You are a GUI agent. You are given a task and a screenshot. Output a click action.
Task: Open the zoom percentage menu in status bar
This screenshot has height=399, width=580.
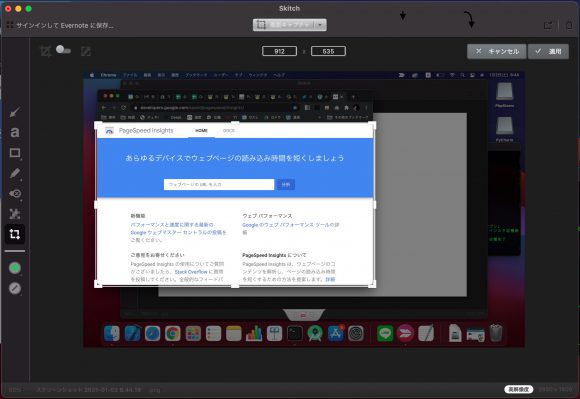(16, 390)
